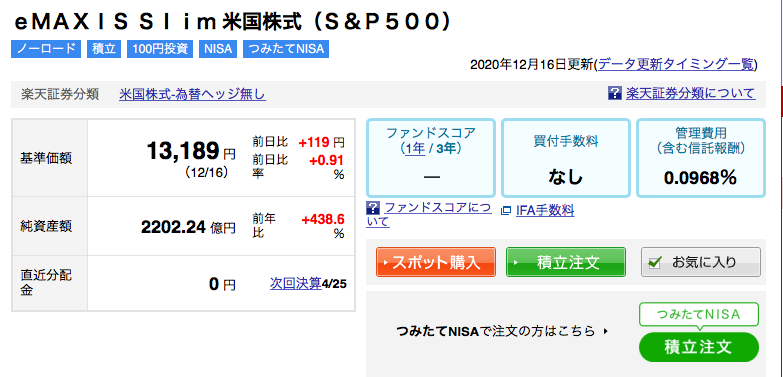Select the 1年 fund score period link

[x=415, y=149]
